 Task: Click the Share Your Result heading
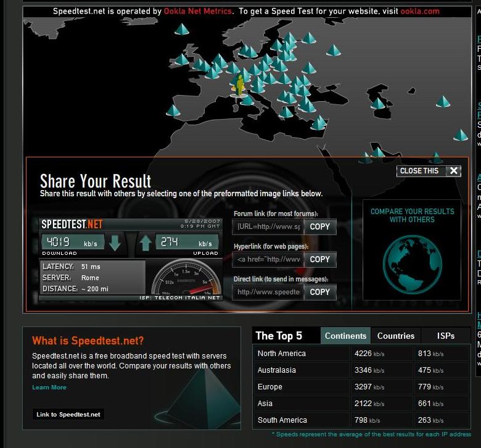click(96, 181)
